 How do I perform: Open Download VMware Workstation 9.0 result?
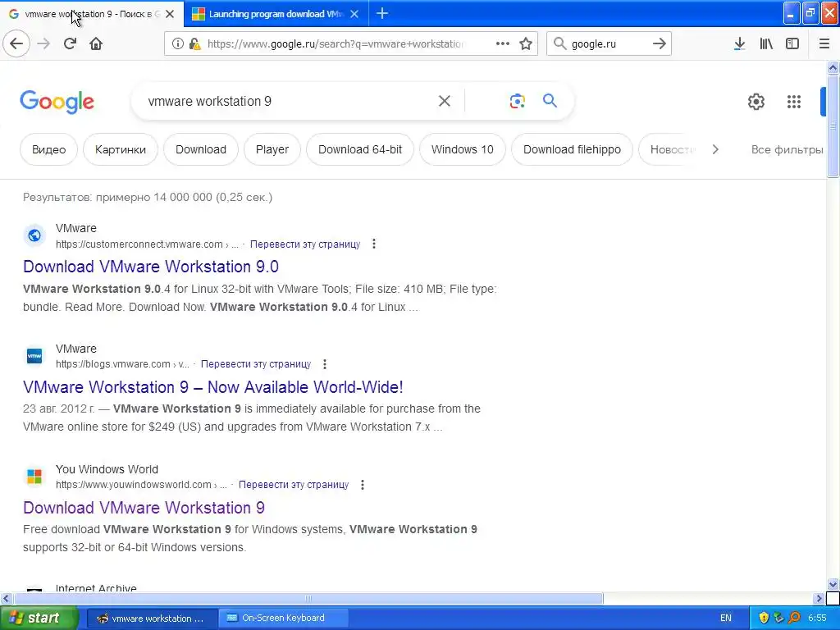click(151, 267)
